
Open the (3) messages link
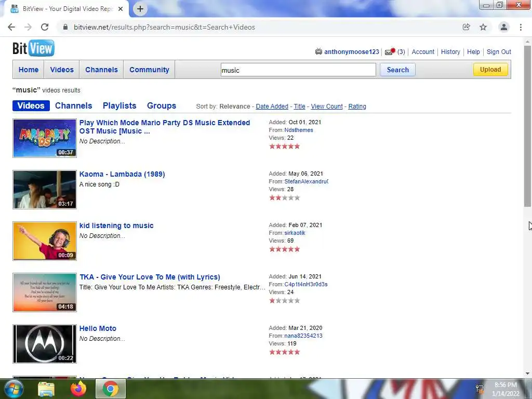(401, 51)
